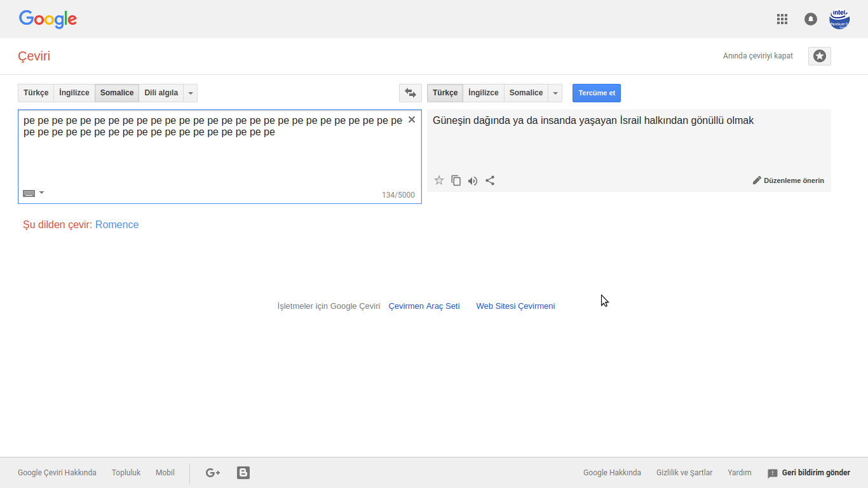
Task: Expand target language dropdown arrow
Action: [x=555, y=93]
